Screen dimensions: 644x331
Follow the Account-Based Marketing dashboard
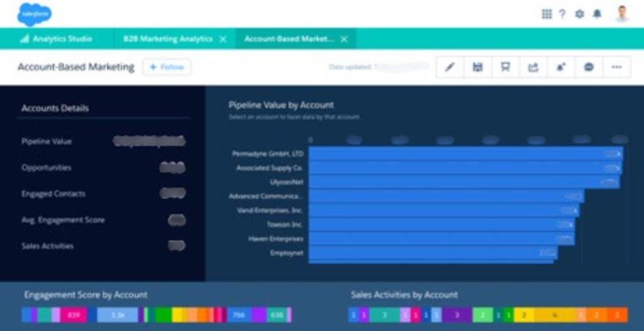[167, 67]
